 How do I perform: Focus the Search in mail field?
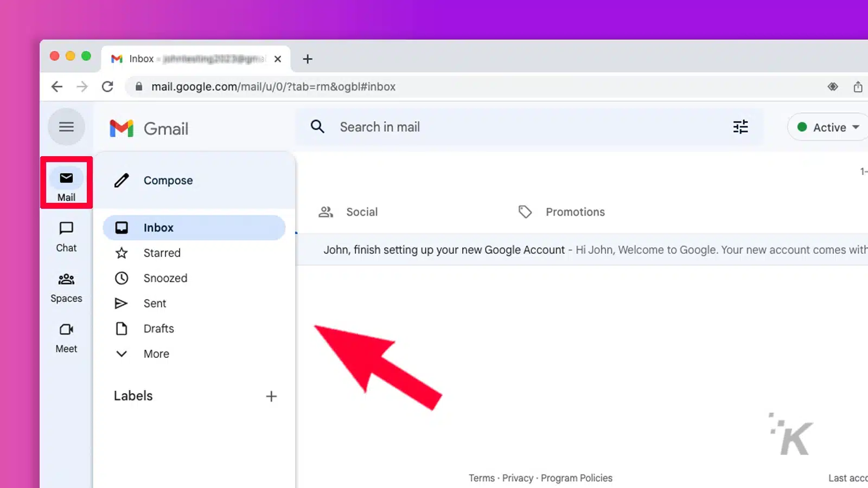tap(529, 127)
